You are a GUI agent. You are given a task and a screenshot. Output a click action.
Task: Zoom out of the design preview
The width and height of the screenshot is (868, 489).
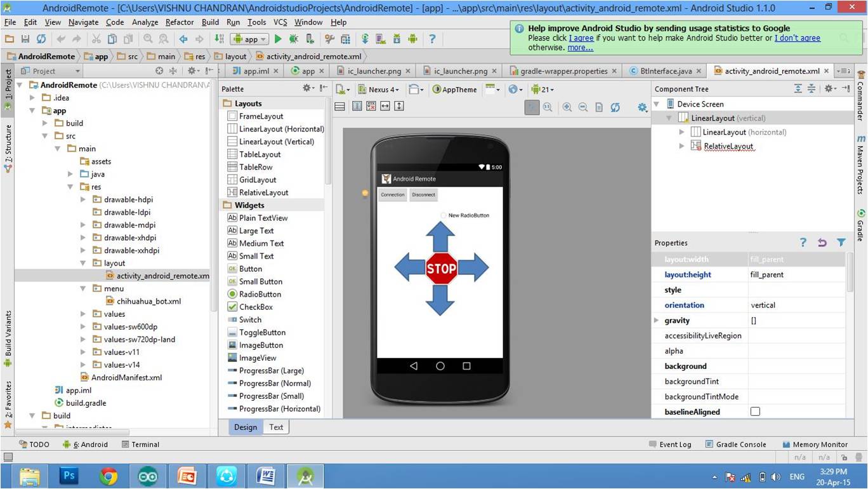582,107
